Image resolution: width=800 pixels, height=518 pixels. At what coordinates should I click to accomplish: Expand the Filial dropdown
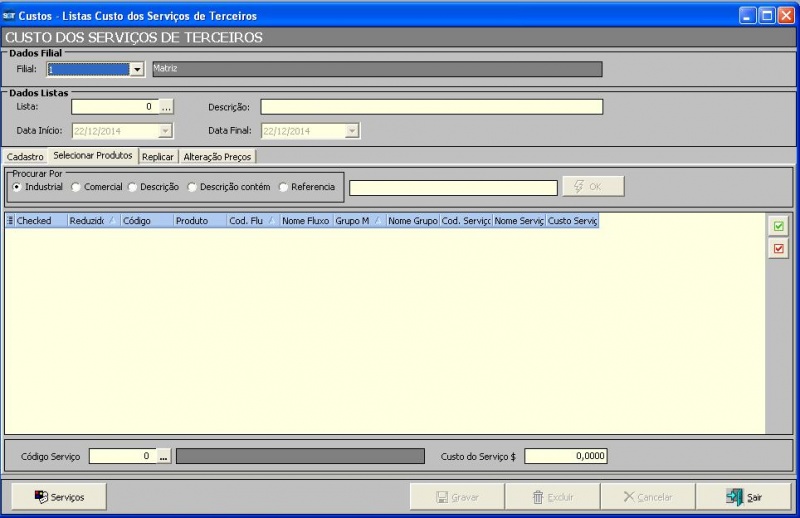(x=137, y=70)
